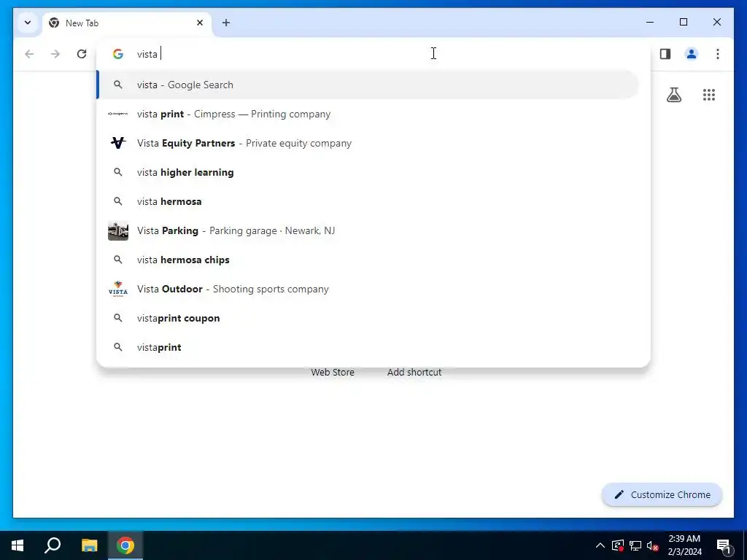Screen dimensions: 747x560
Task: Open a new tab with plus button
Action: coord(226,23)
